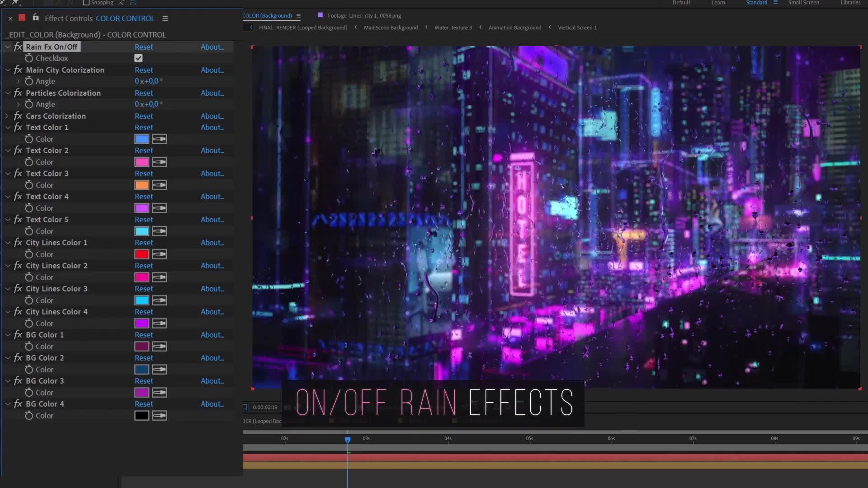Toggle Text Color 1 fx switch
Image resolution: width=868 pixels, height=488 pixels.
coord(18,127)
